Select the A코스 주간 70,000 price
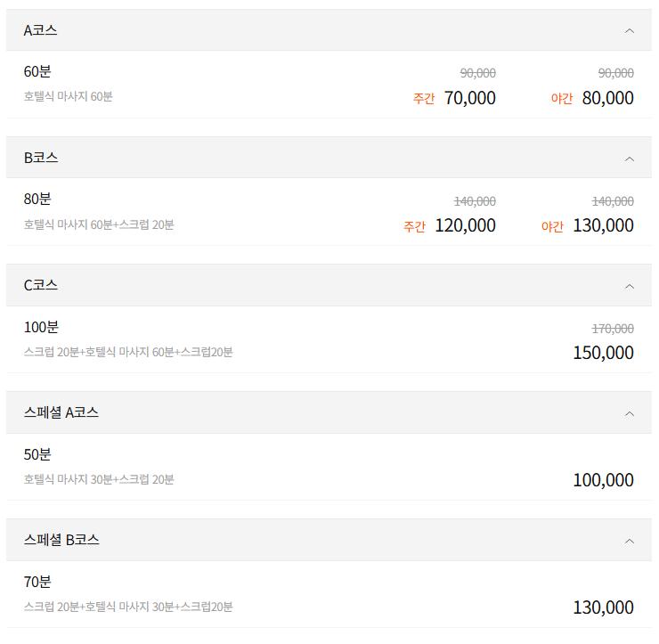659x644 pixels. [469, 98]
